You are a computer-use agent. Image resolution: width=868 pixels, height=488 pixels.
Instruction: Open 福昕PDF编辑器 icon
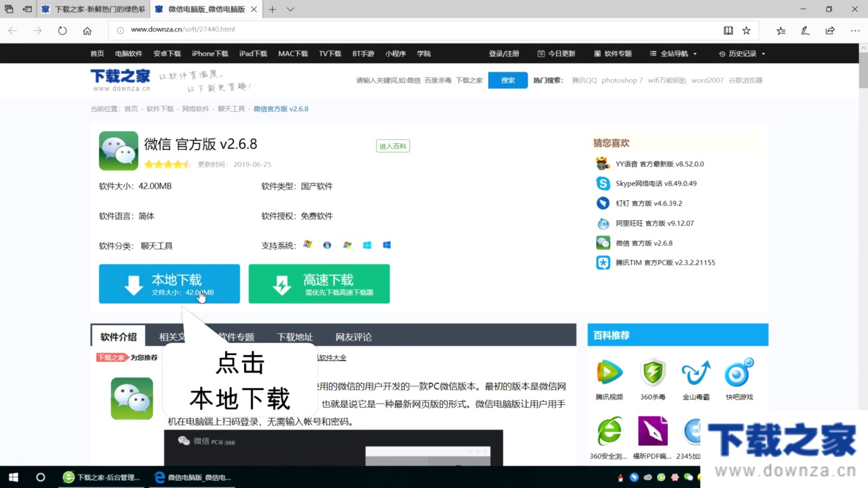[x=653, y=432]
